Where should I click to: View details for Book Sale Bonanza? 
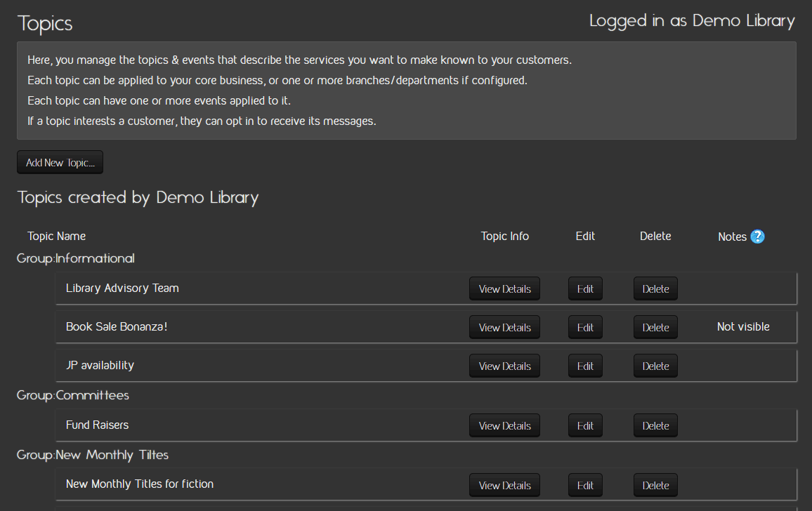[x=504, y=327]
